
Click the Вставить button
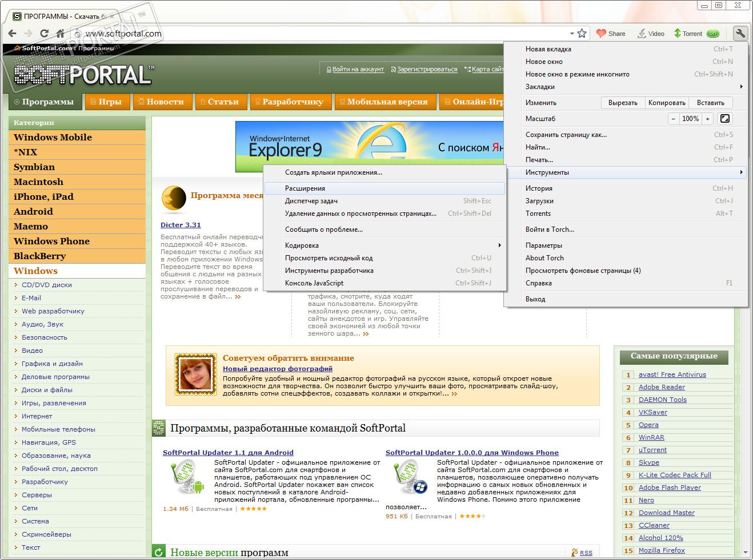(711, 103)
